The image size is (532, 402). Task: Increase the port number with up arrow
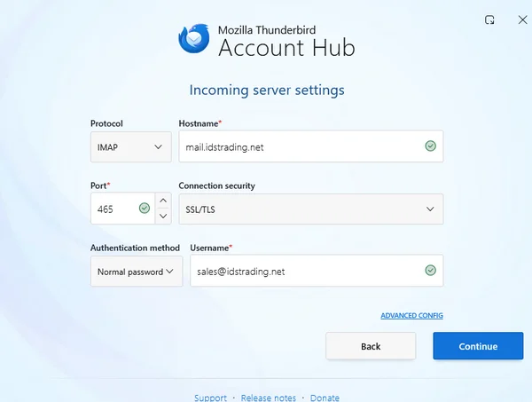(163, 201)
